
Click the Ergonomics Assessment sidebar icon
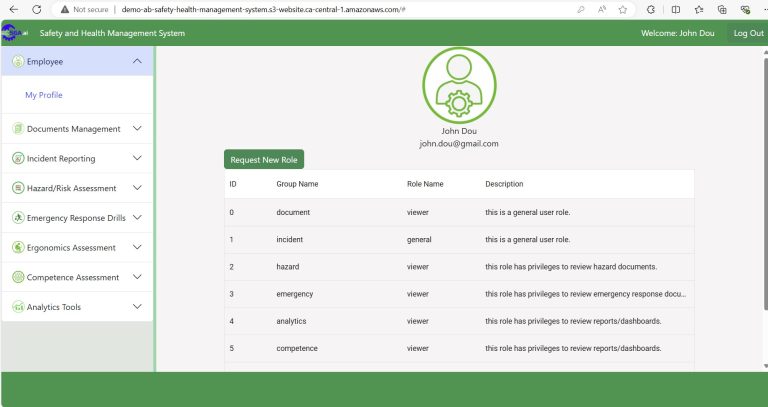pos(18,248)
